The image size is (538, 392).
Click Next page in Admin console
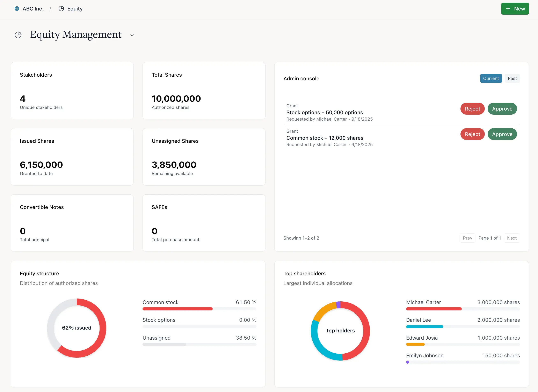pyautogui.click(x=512, y=238)
